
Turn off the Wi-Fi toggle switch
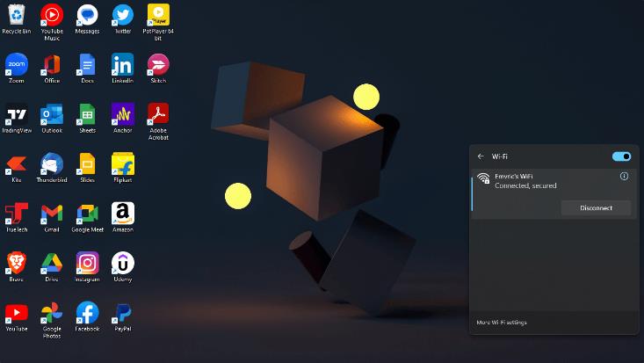coord(621,156)
